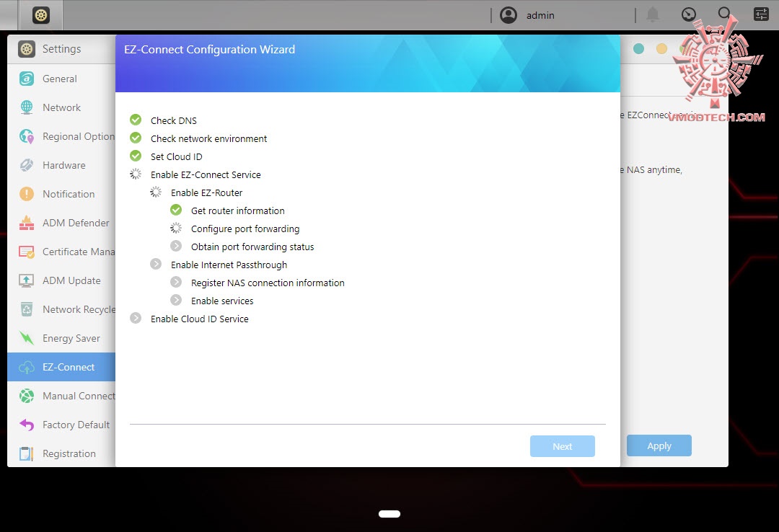The width and height of the screenshot is (779, 532).
Task: Open the tools panel icon at top right
Action: (x=761, y=14)
